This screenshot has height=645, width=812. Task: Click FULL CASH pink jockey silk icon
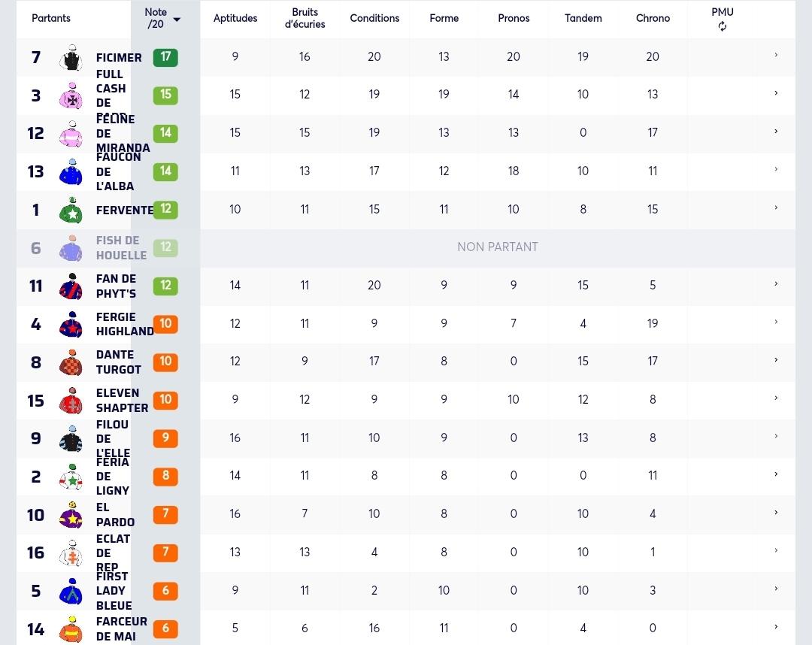click(x=71, y=95)
